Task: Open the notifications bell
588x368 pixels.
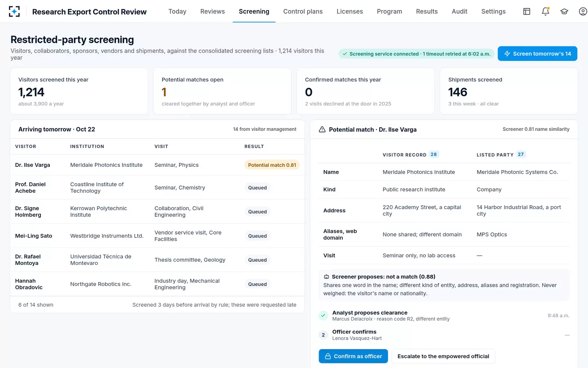Action: pyautogui.click(x=546, y=11)
